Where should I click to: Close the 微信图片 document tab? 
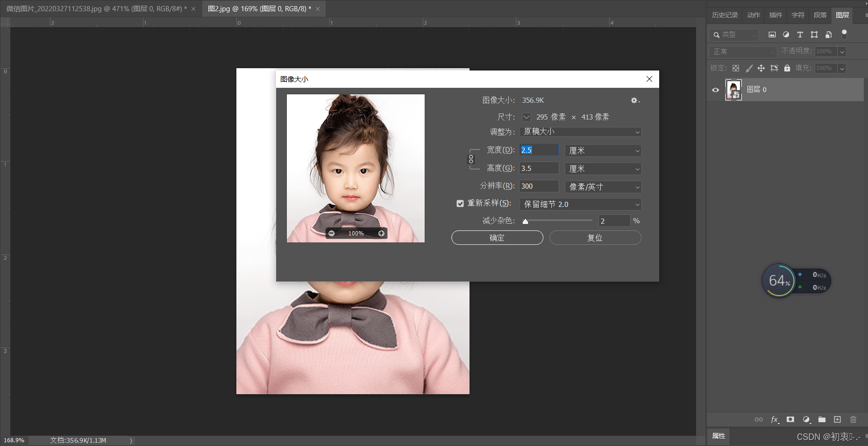(193, 9)
